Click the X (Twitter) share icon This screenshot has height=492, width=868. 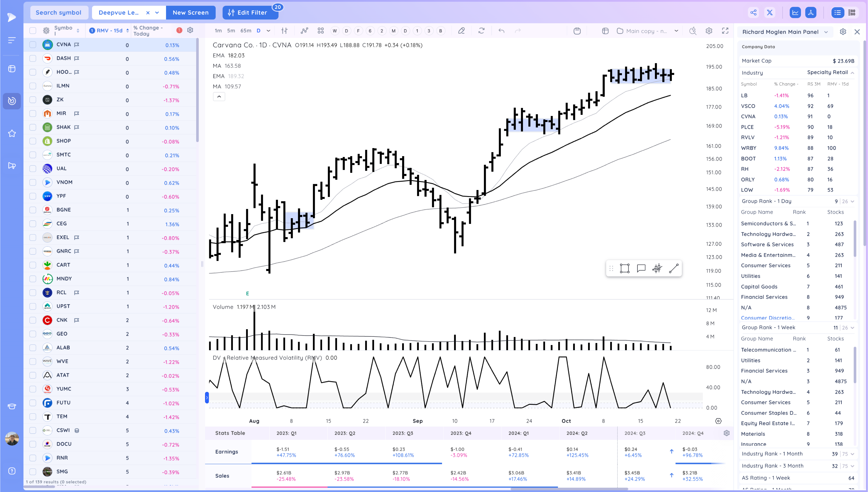[770, 13]
